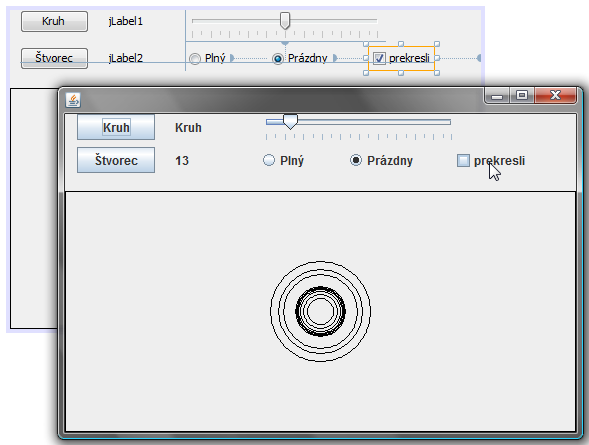Select the Štvorec button in the design form
The height and width of the screenshot is (445, 589).
tap(54, 58)
